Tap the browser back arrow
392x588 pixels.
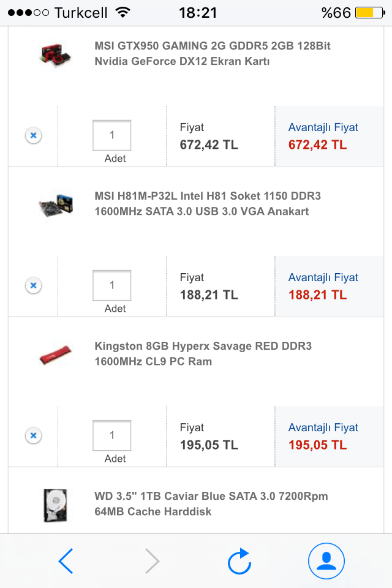(66, 561)
